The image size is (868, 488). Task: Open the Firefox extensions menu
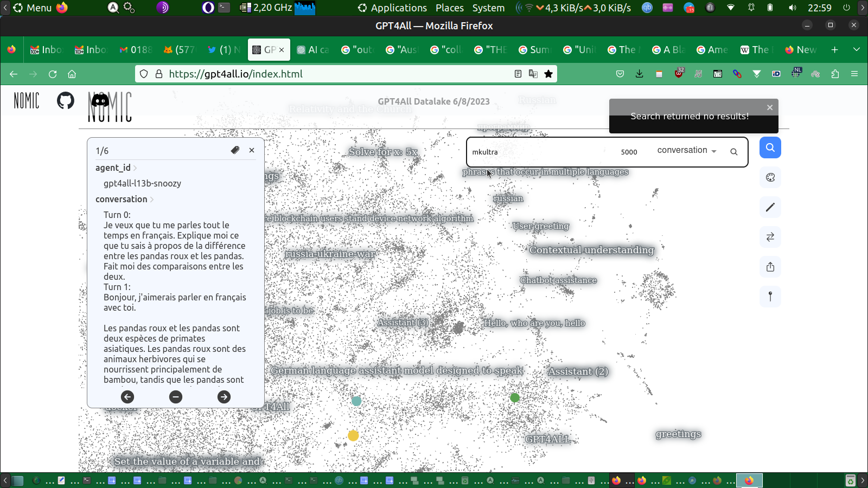point(835,74)
